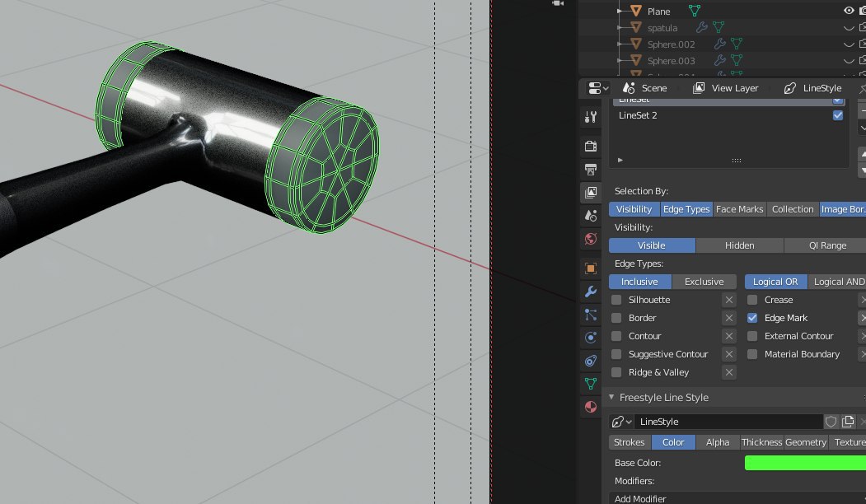Expand the Plane object in outliner
This screenshot has height=504, width=866.
pyautogui.click(x=620, y=11)
